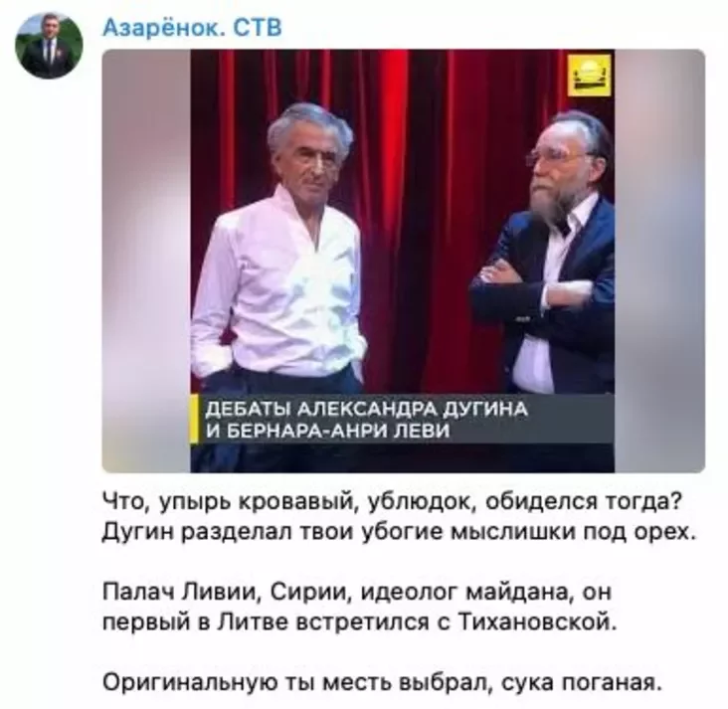Click the glasses on the bearded man
The image size is (728, 709).
(x=555, y=158)
